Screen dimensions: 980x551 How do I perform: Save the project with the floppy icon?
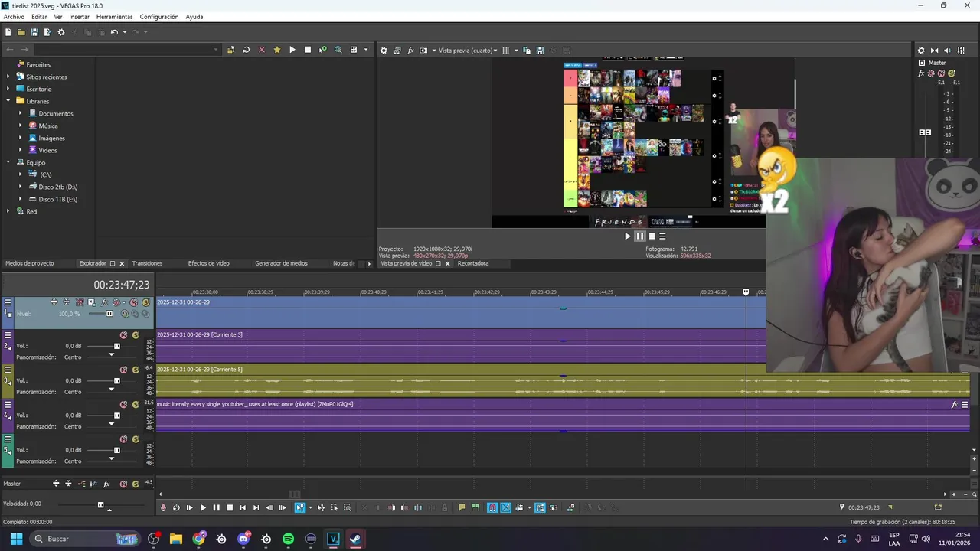(x=34, y=32)
